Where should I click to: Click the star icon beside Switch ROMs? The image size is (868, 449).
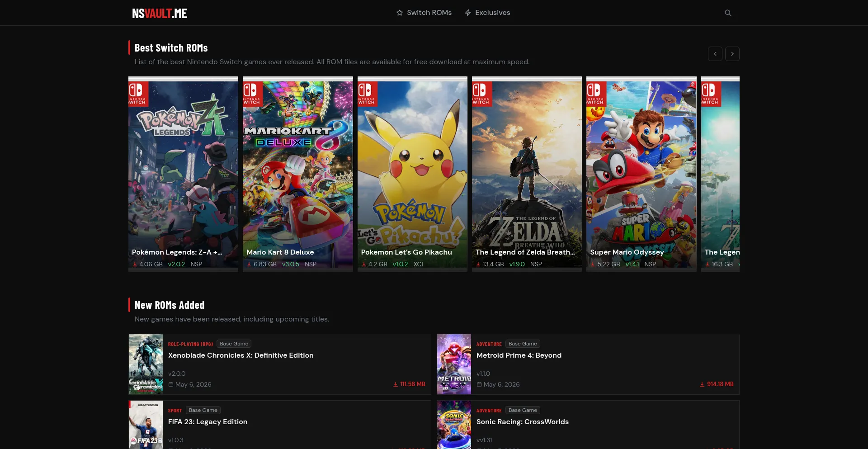400,13
